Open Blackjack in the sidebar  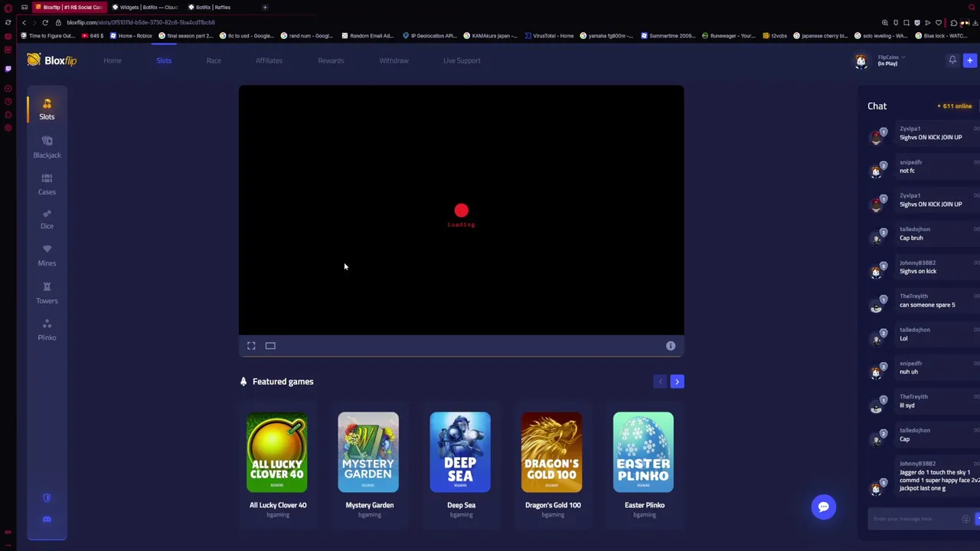click(x=47, y=147)
